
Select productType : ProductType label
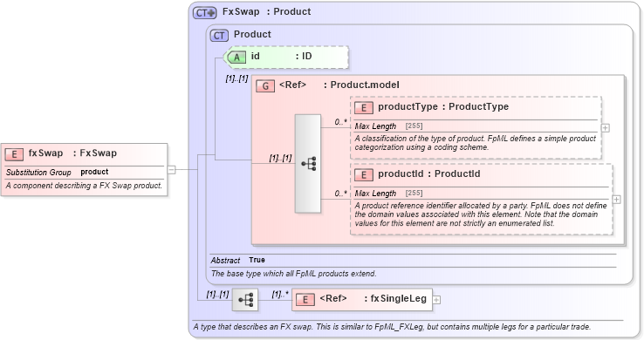pos(443,107)
